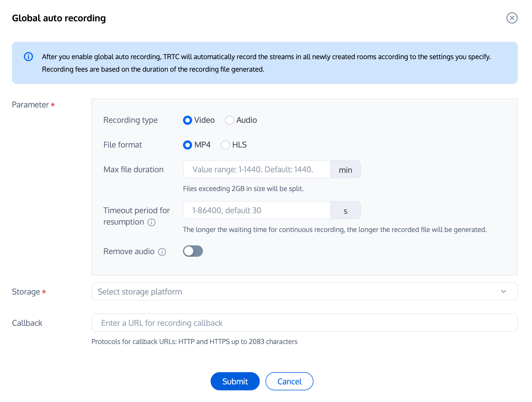Click the Remove audio label text
The image size is (532, 402).
[129, 252]
